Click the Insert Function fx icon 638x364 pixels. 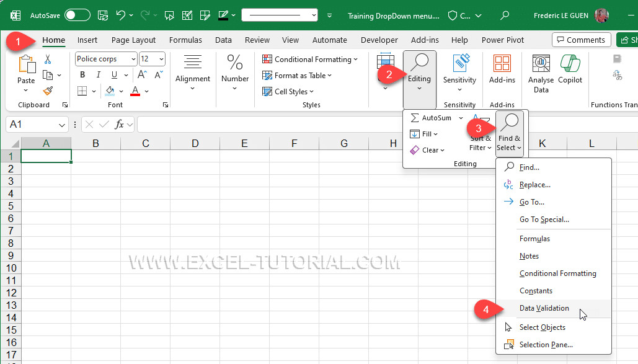[x=119, y=124]
